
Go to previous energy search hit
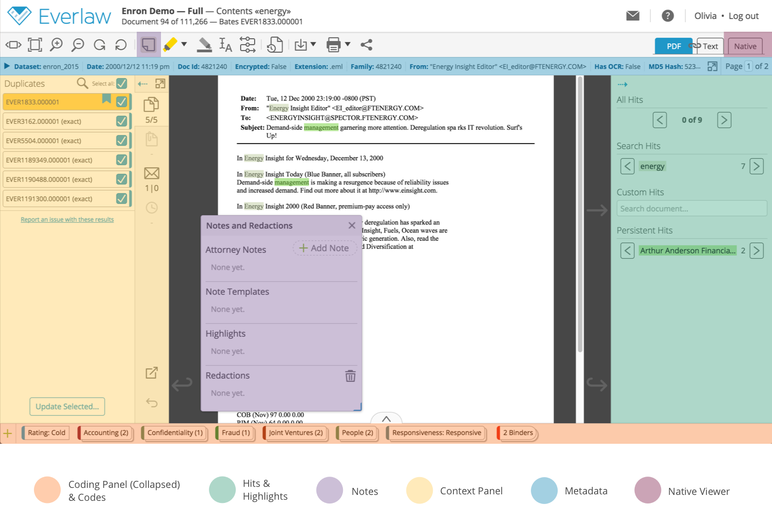point(627,166)
